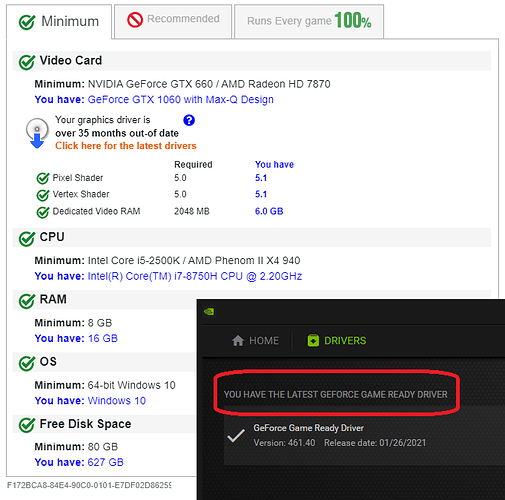Click the blue question mark help icon

189,120
